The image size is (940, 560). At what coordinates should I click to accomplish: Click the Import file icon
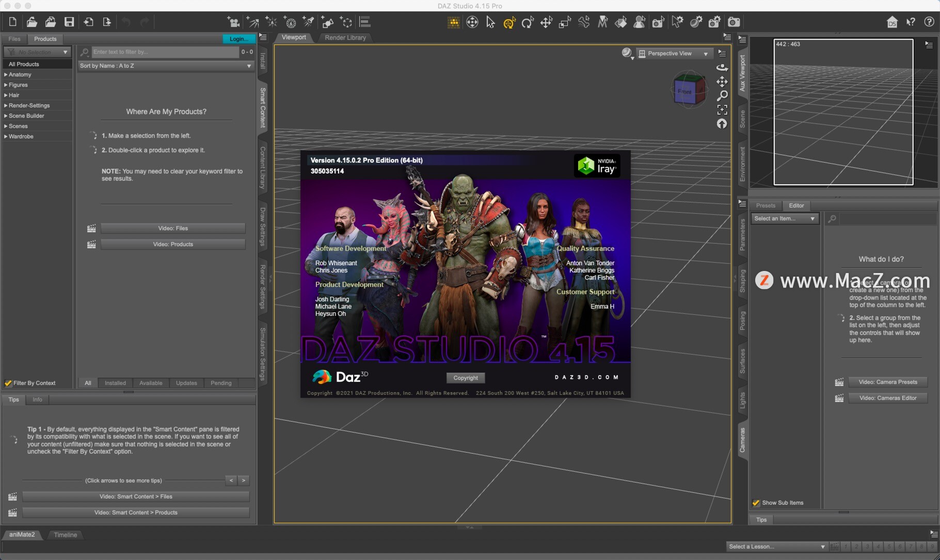pos(88,22)
